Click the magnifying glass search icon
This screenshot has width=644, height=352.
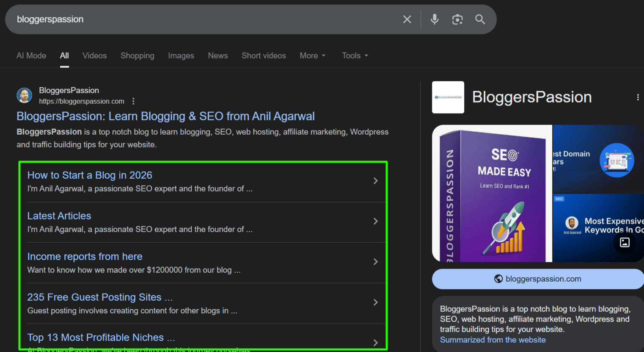click(x=480, y=19)
